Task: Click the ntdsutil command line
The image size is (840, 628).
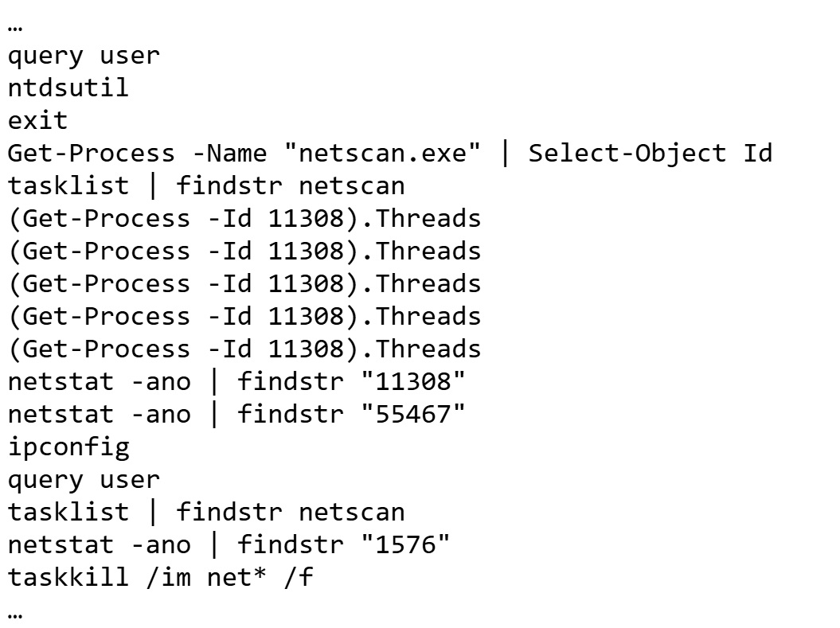Action: tap(68, 88)
